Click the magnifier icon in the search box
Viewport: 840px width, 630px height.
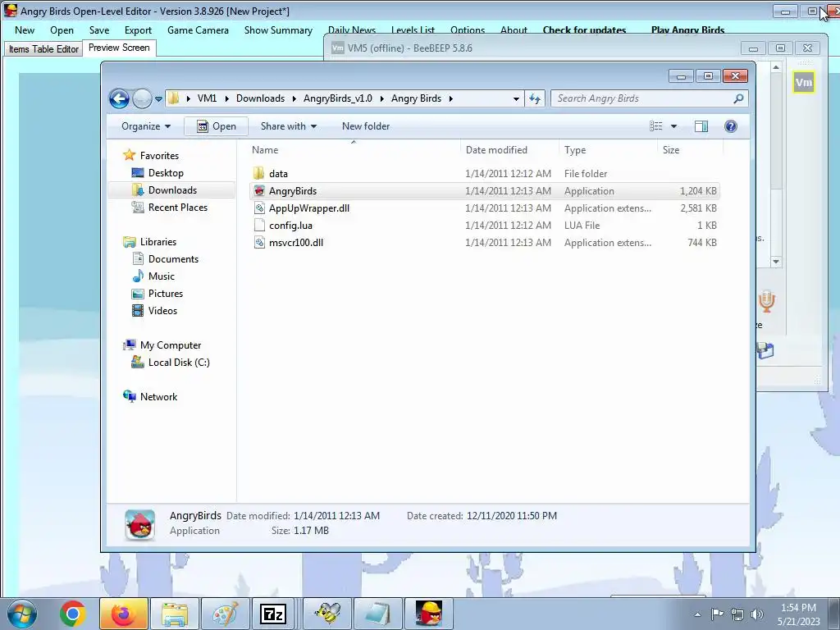point(739,98)
